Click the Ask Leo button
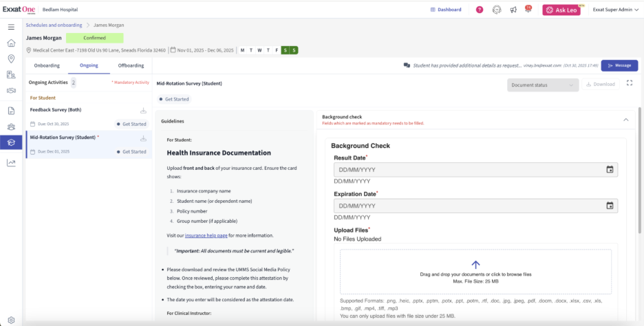 [x=561, y=10]
